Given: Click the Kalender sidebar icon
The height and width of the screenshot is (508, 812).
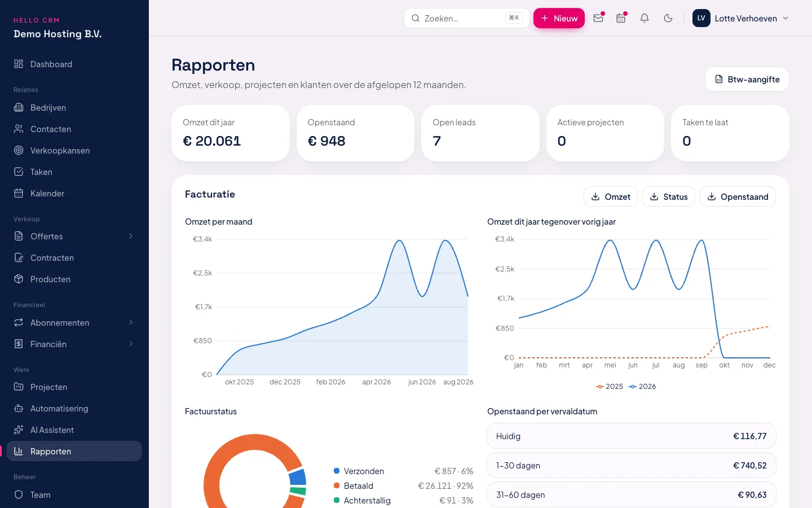Looking at the screenshot, I should (19, 193).
